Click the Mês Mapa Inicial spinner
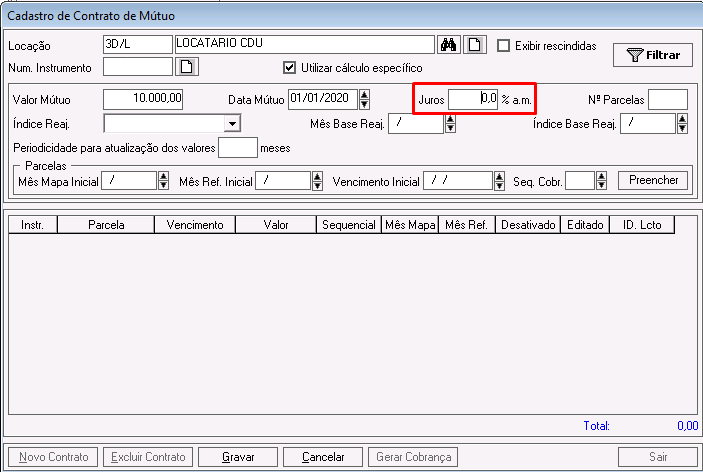Screen dimensions: 703x472 163,181
